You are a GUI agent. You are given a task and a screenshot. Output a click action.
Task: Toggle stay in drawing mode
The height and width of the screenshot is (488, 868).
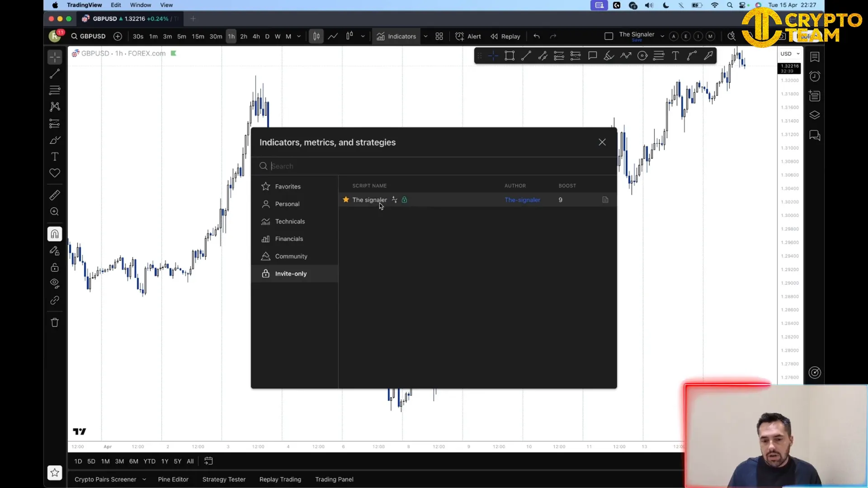55,251
